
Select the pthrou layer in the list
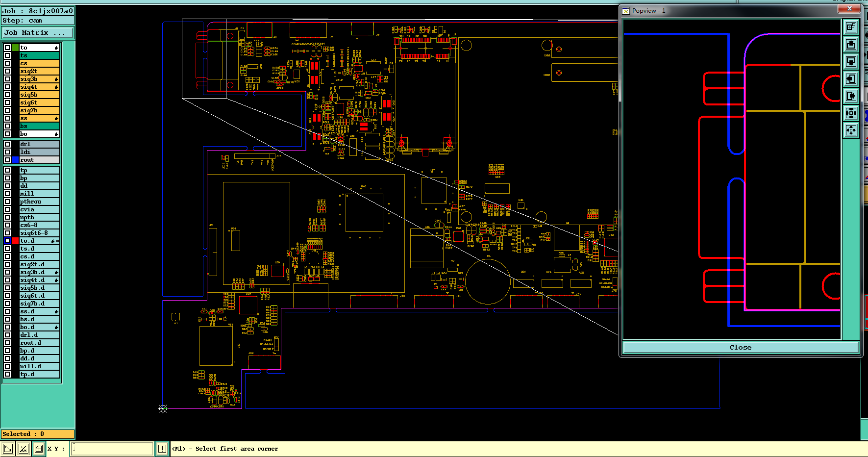(x=39, y=202)
